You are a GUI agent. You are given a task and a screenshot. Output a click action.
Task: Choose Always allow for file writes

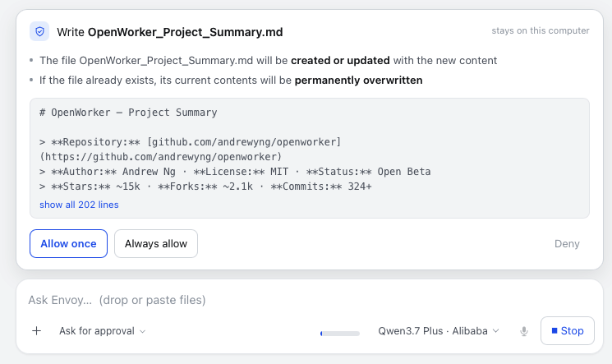coord(156,244)
